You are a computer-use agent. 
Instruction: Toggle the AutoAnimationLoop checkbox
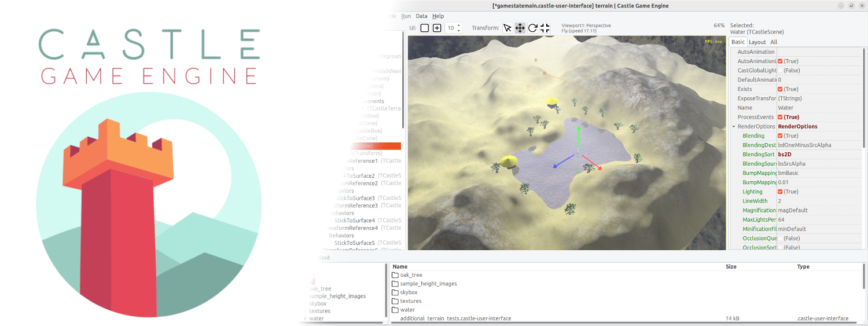[x=781, y=61]
